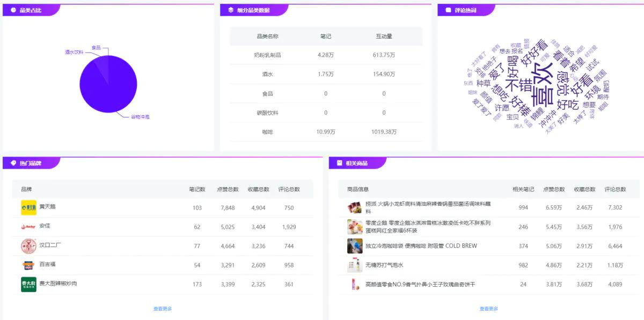This screenshot has height=320, width=644.
Task: Click the 费大厨 green brand logo
Action: pyautogui.click(x=28, y=284)
